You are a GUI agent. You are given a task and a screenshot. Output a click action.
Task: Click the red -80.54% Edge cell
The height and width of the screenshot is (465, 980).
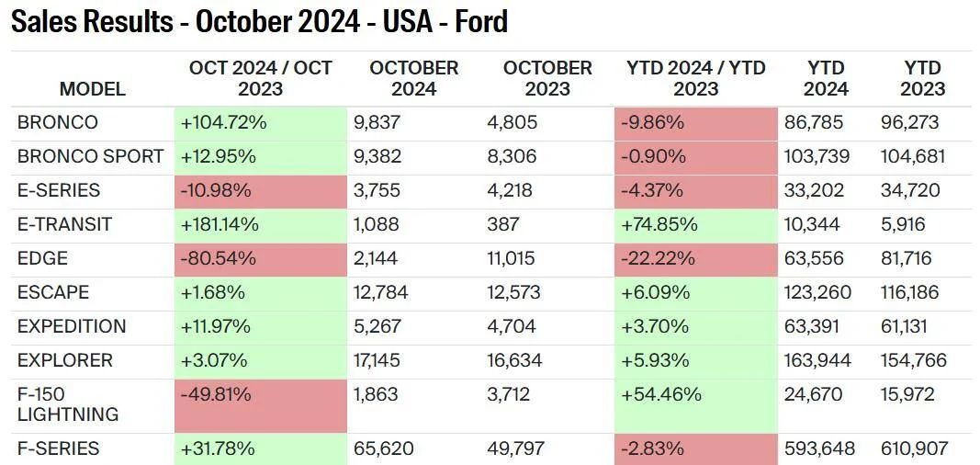tap(260, 258)
